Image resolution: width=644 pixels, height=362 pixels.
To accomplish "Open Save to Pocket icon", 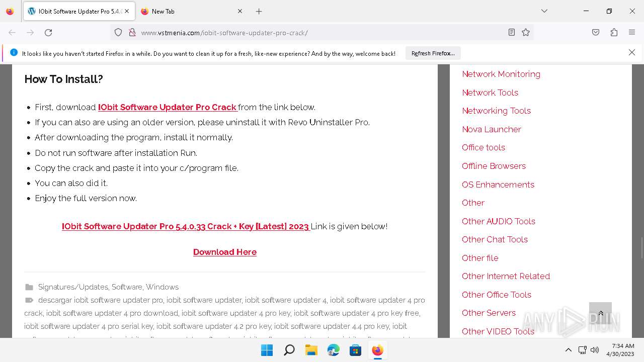I will [x=596, y=32].
